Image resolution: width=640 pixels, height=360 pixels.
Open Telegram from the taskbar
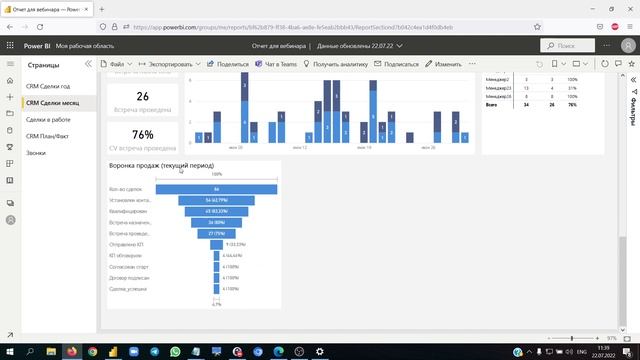tap(155, 351)
